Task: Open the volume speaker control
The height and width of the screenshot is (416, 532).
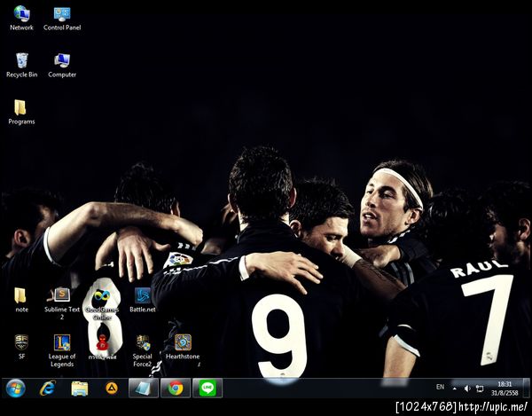Action: pyautogui.click(x=467, y=389)
